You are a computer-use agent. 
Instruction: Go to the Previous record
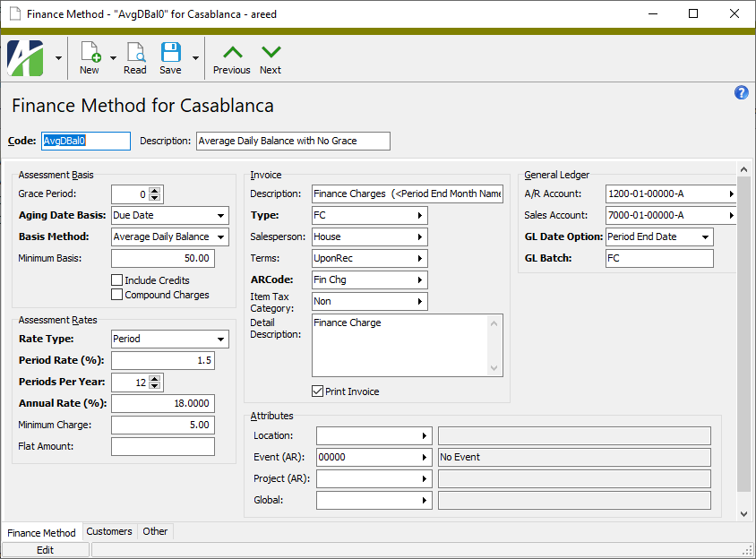232,60
